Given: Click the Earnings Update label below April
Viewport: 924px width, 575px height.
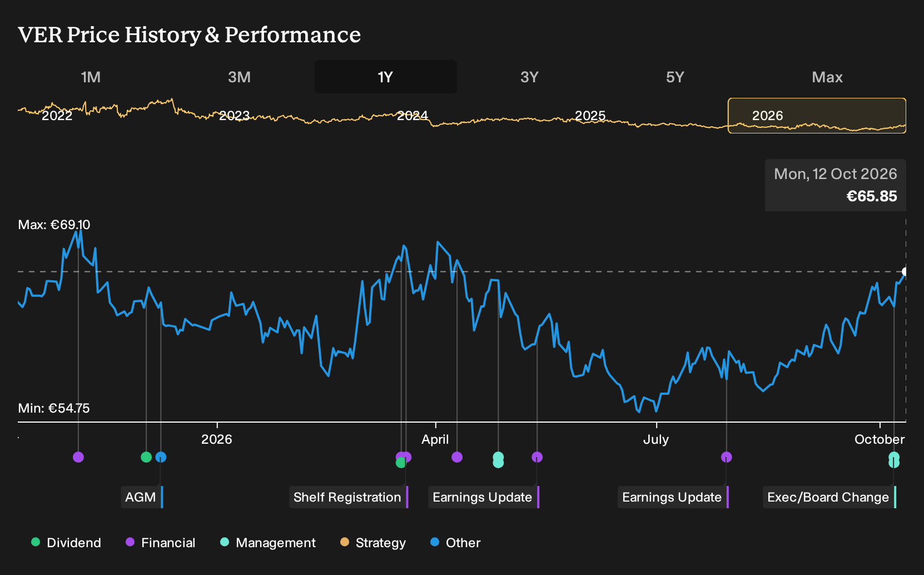Looking at the screenshot, I should tap(484, 497).
